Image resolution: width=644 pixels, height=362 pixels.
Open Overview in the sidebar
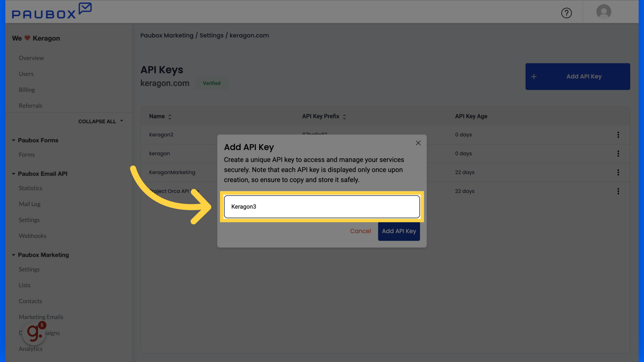coord(31,58)
